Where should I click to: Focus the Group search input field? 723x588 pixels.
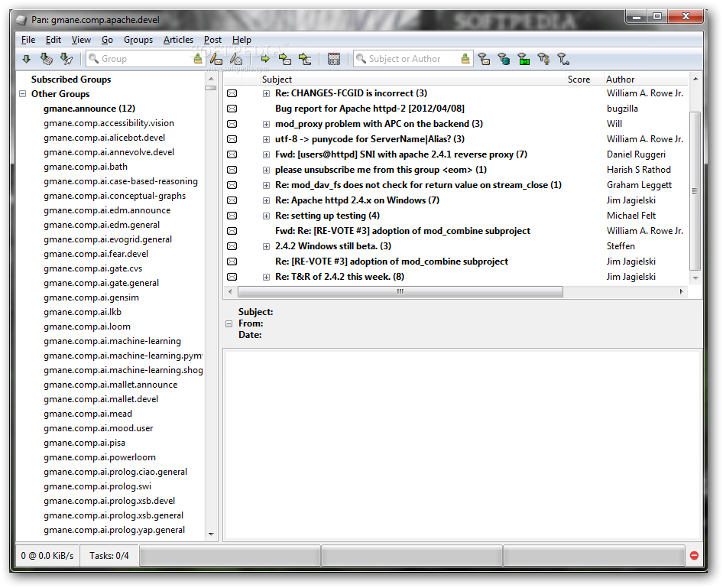[x=145, y=59]
